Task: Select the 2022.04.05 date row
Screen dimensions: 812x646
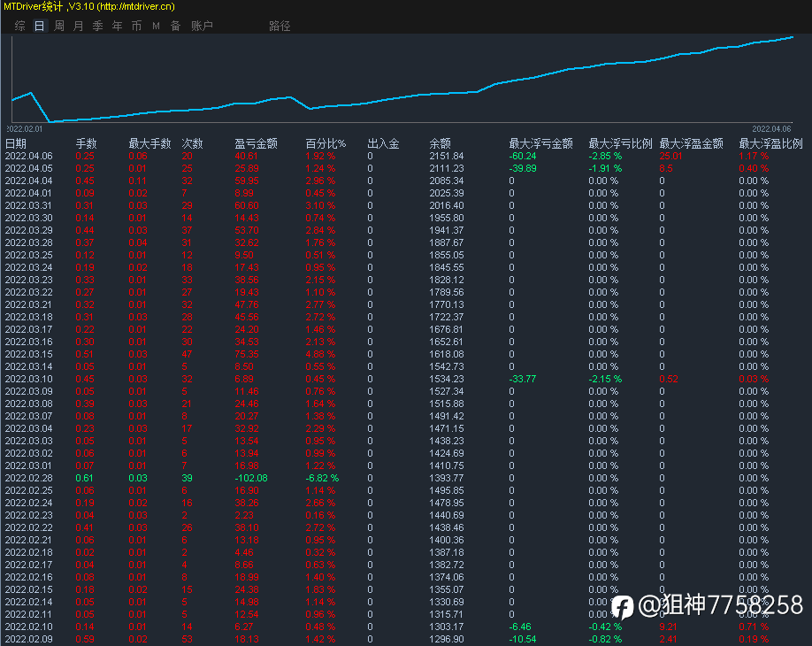Action: pos(29,168)
